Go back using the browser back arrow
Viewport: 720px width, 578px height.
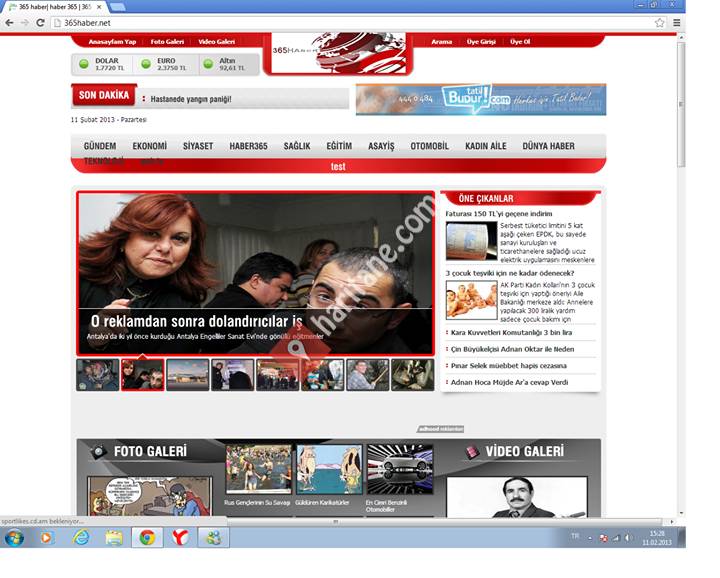10,22
